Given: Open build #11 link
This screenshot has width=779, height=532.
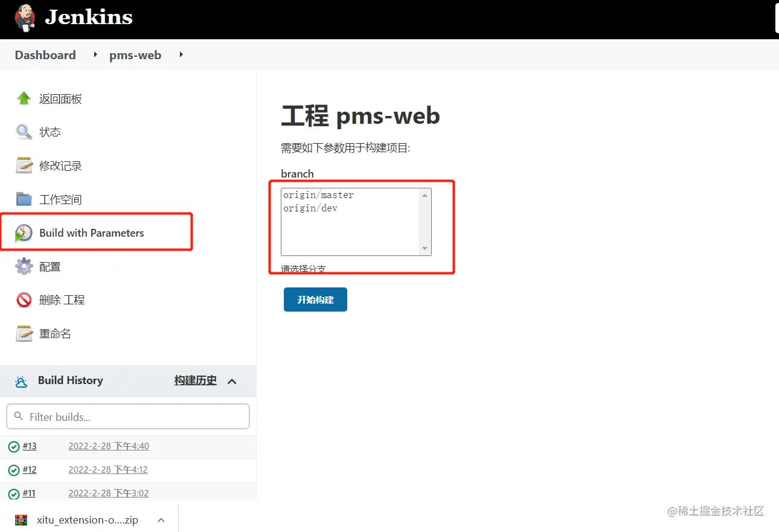Looking at the screenshot, I should (x=29, y=493).
